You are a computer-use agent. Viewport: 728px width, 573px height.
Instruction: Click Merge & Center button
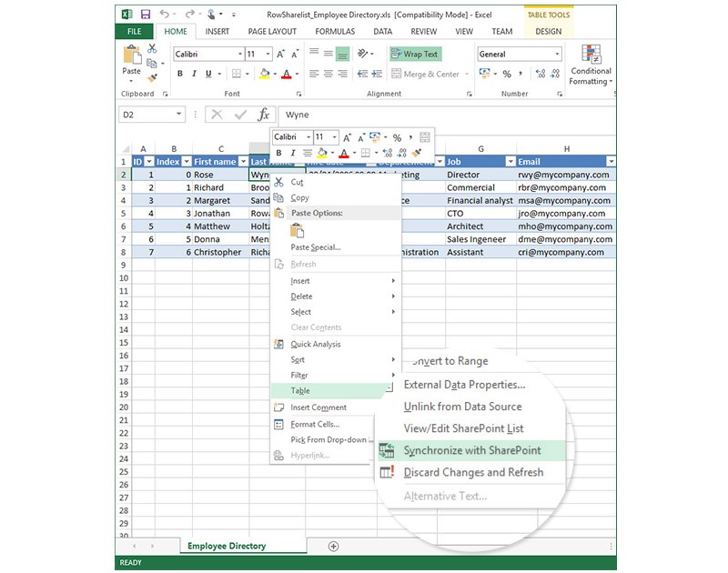click(x=425, y=74)
